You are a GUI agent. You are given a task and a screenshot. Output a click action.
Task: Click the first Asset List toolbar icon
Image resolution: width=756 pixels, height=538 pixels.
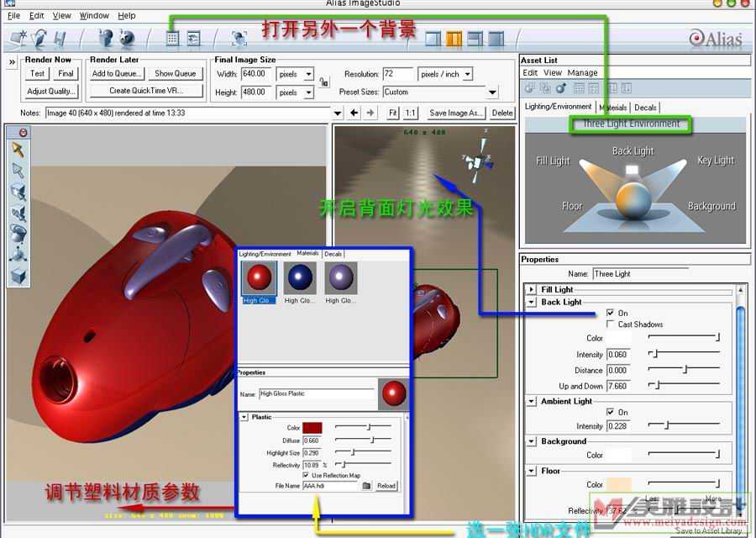click(x=530, y=88)
